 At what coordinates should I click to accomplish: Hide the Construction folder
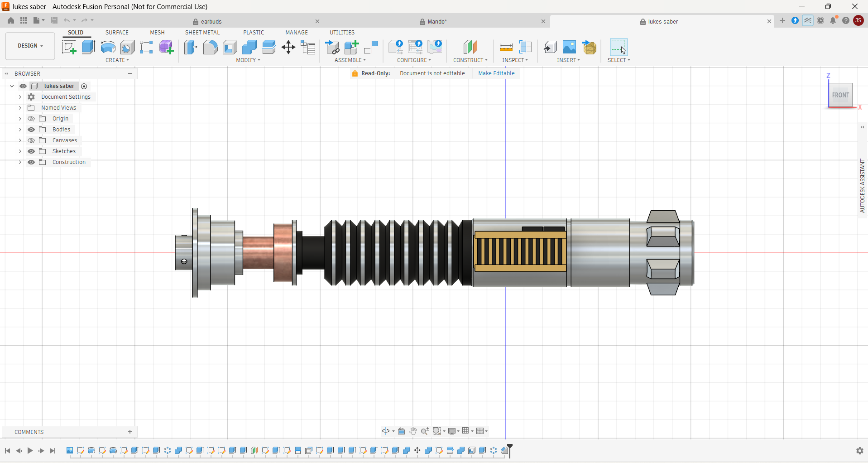pos(31,162)
